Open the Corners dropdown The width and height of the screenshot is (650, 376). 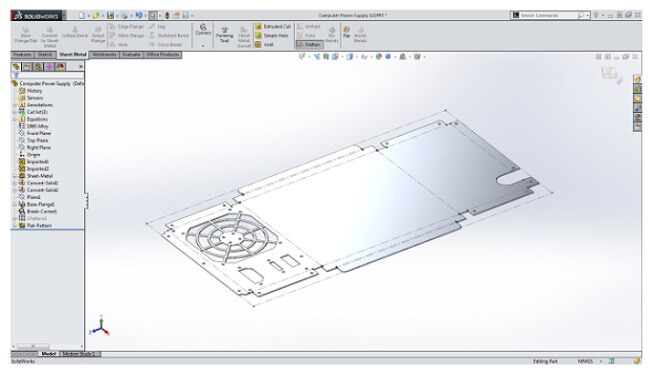(203, 46)
